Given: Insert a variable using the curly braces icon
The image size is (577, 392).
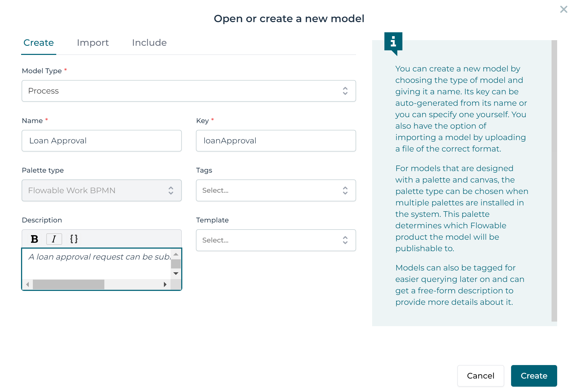Looking at the screenshot, I should click(x=74, y=238).
